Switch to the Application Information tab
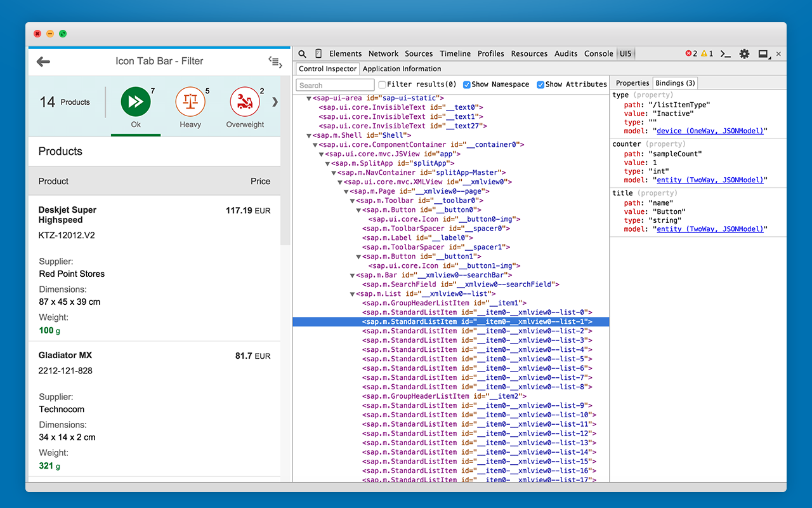The height and width of the screenshot is (508, 812). [x=402, y=69]
